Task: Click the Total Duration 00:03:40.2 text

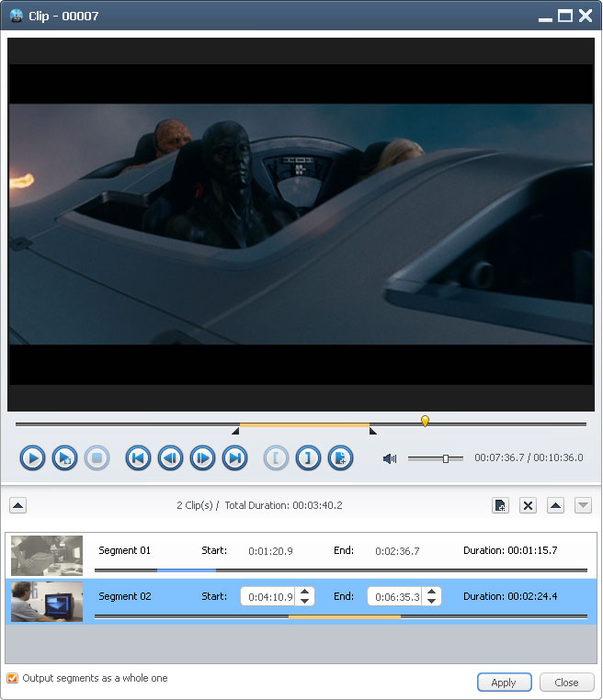Action: [284, 505]
